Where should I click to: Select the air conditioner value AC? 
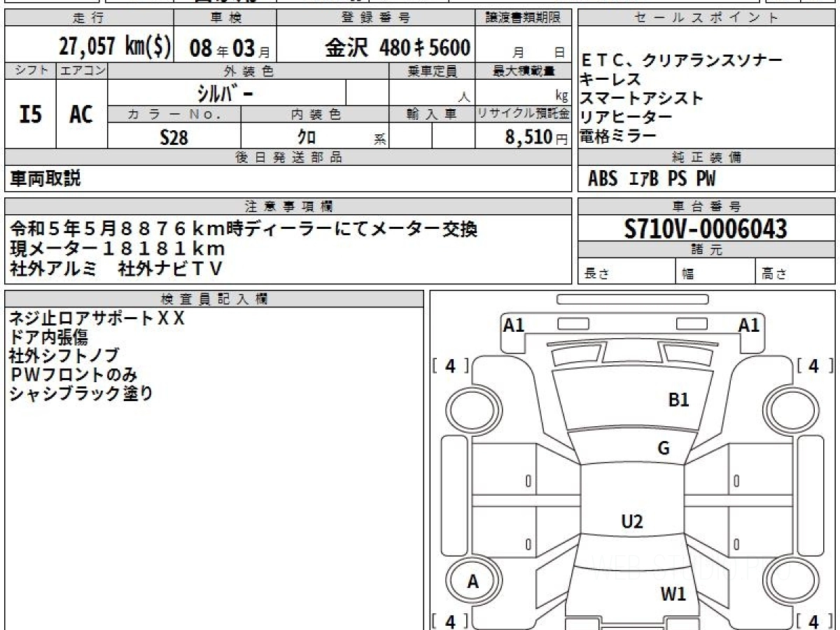[81, 114]
